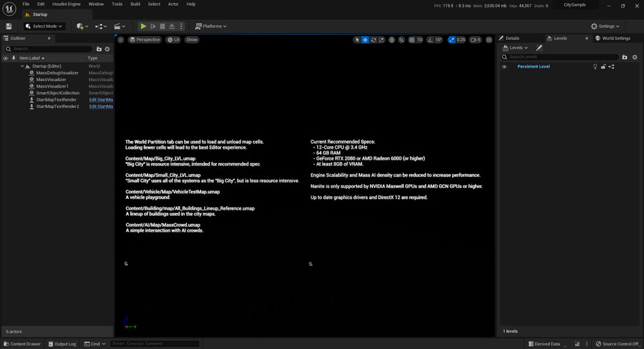Open the Edit menu
This screenshot has height=349, width=644.
[41, 4]
